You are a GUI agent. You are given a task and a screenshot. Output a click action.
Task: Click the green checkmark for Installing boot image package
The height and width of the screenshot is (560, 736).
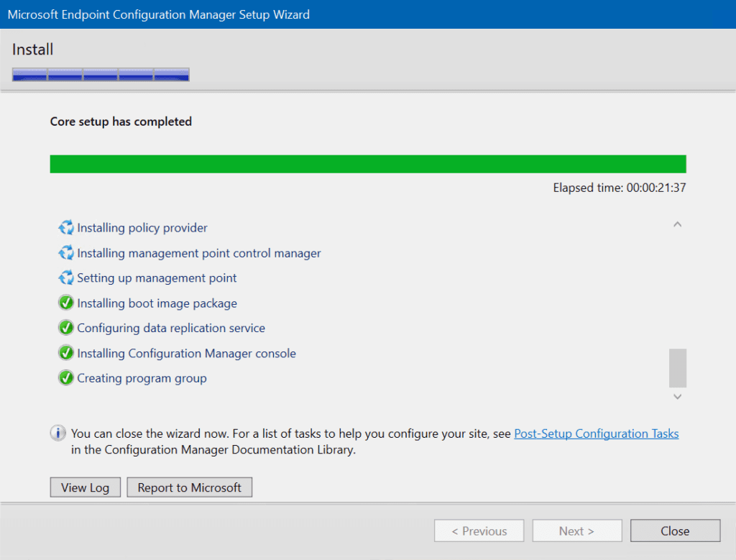pos(65,303)
